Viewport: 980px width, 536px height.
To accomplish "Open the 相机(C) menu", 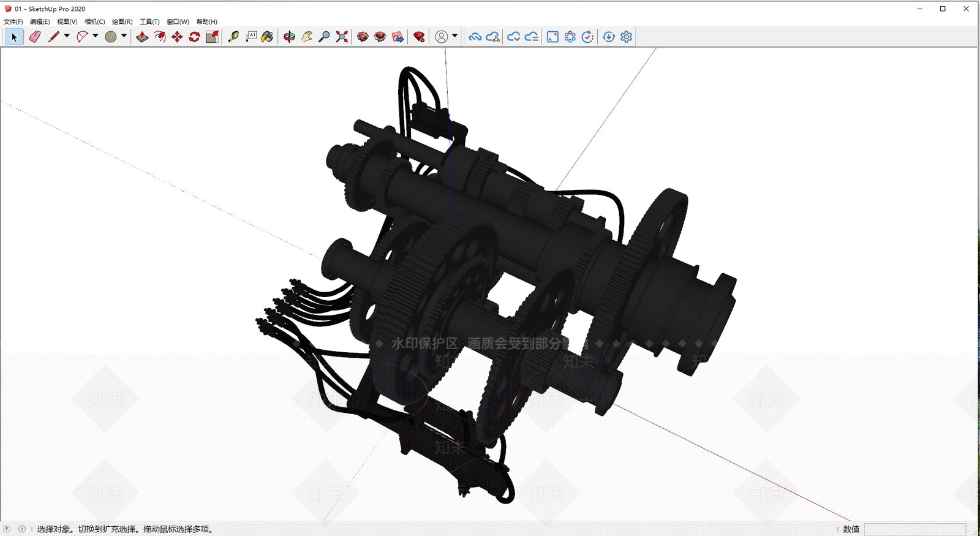I will (95, 21).
